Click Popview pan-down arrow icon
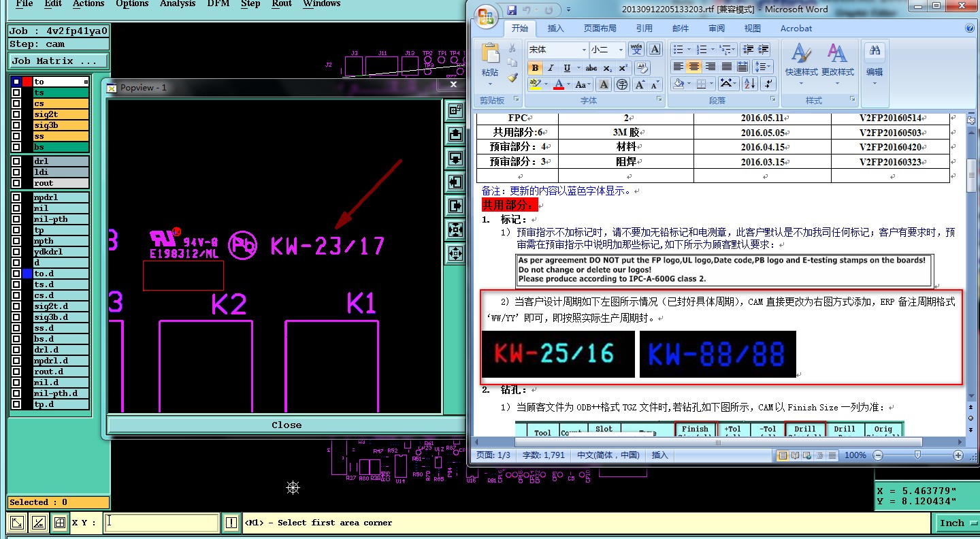The height and width of the screenshot is (539, 980). pyautogui.click(x=455, y=158)
